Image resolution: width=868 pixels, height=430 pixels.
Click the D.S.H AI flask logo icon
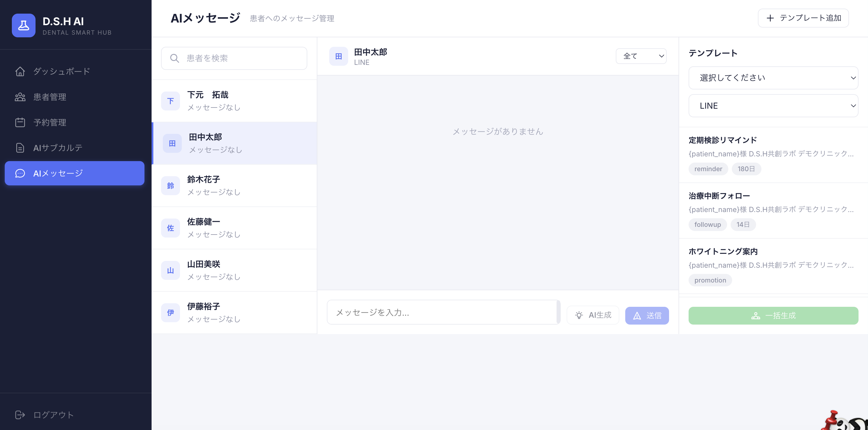click(x=24, y=25)
